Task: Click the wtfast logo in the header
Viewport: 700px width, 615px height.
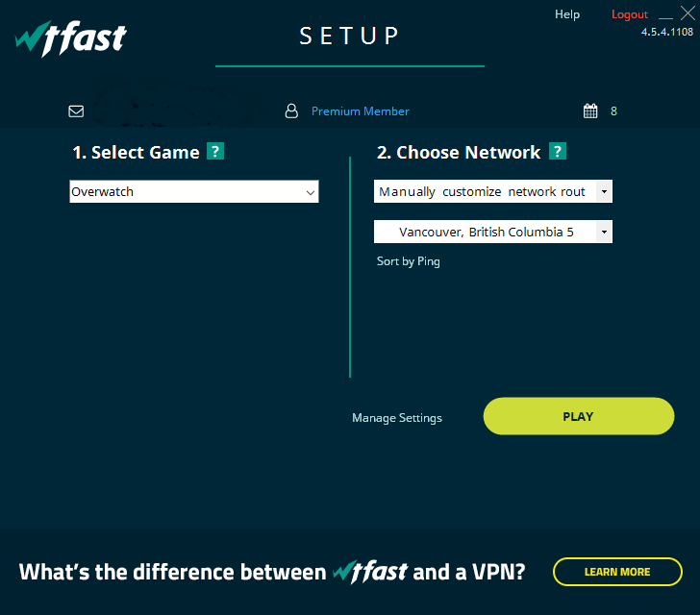Action: point(70,38)
